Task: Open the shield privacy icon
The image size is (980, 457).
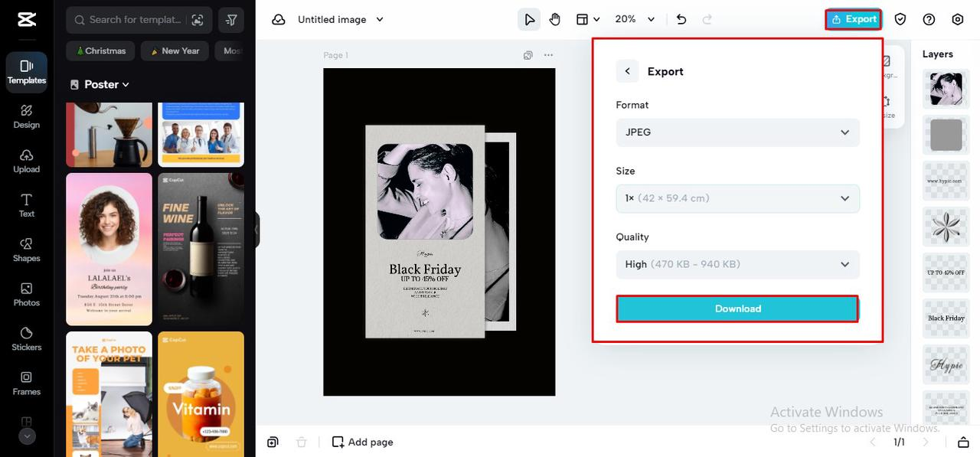Action: 900,20
